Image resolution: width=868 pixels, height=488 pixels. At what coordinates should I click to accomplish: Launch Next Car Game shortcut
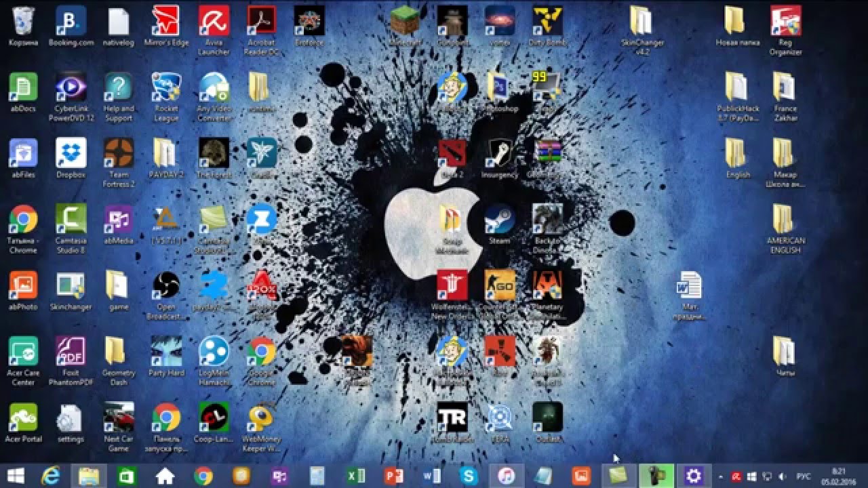coord(119,418)
